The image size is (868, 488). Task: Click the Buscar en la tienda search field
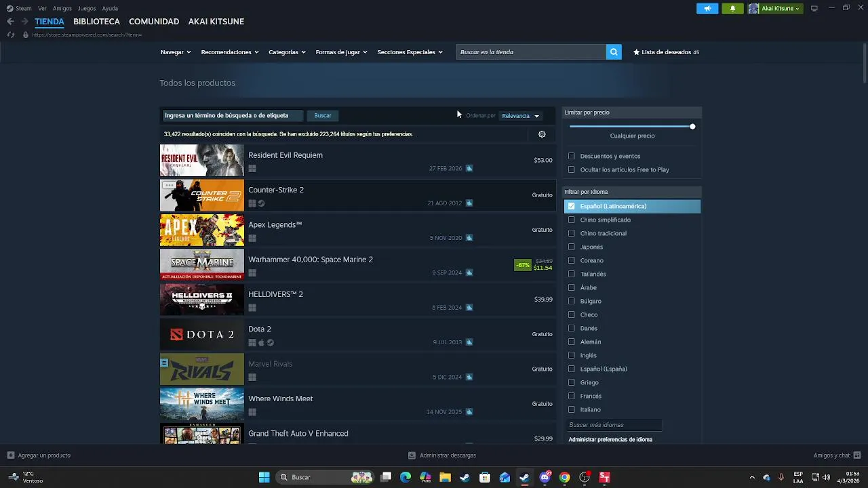click(531, 52)
